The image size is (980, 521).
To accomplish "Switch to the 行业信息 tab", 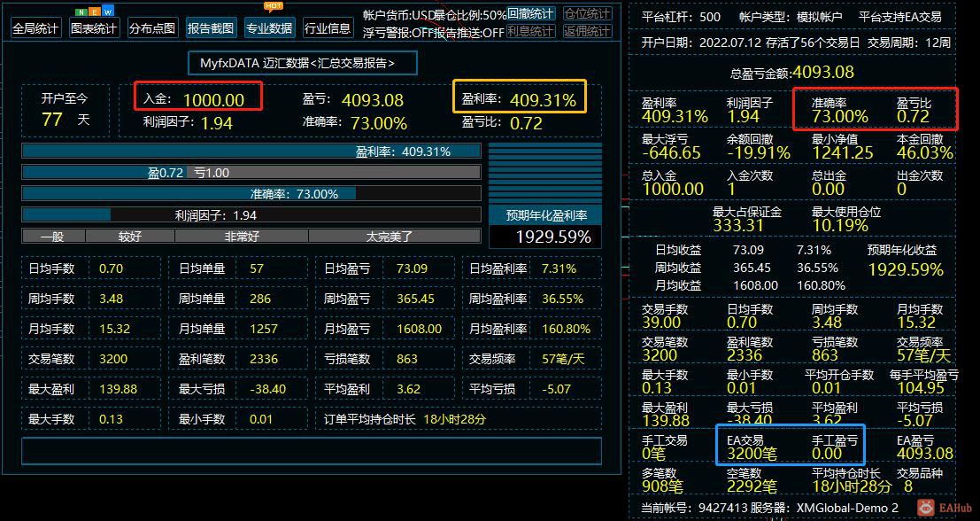I will click(x=328, y=28).
